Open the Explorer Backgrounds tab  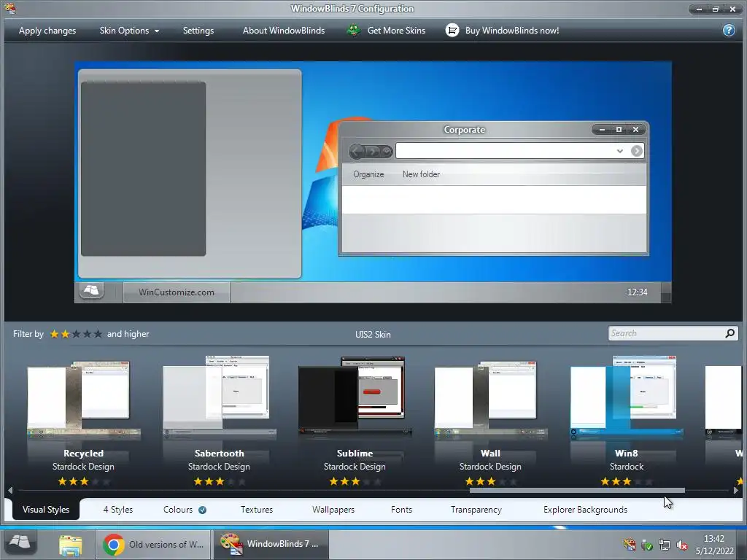click(585, 510)
